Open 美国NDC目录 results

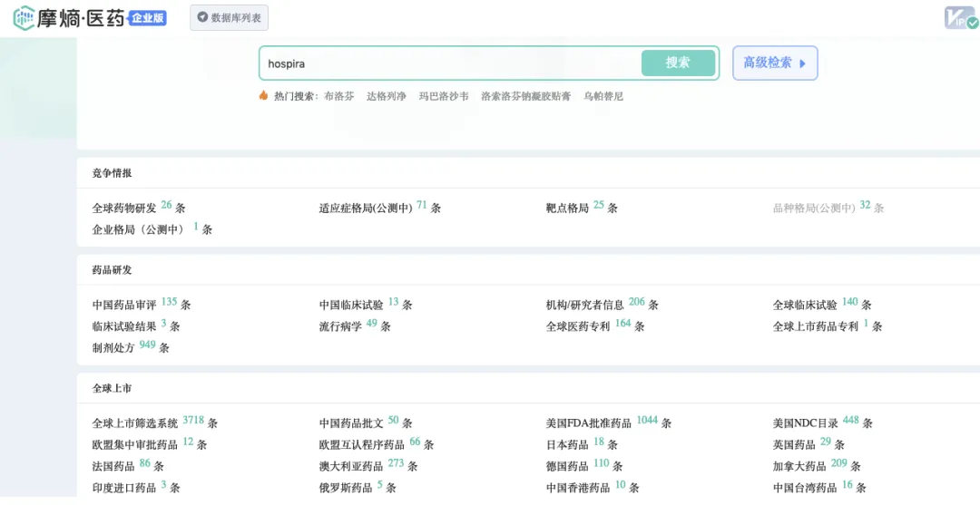pos(805,422)
